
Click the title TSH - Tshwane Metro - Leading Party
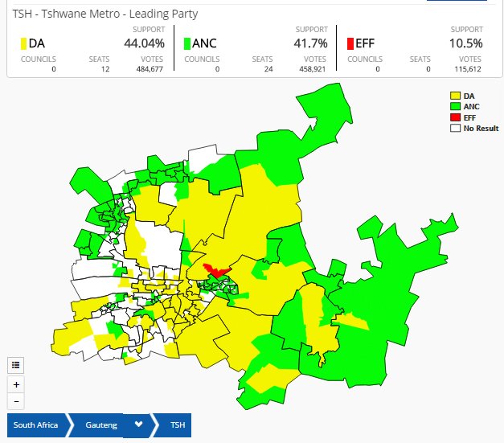(x=105, y=14)
